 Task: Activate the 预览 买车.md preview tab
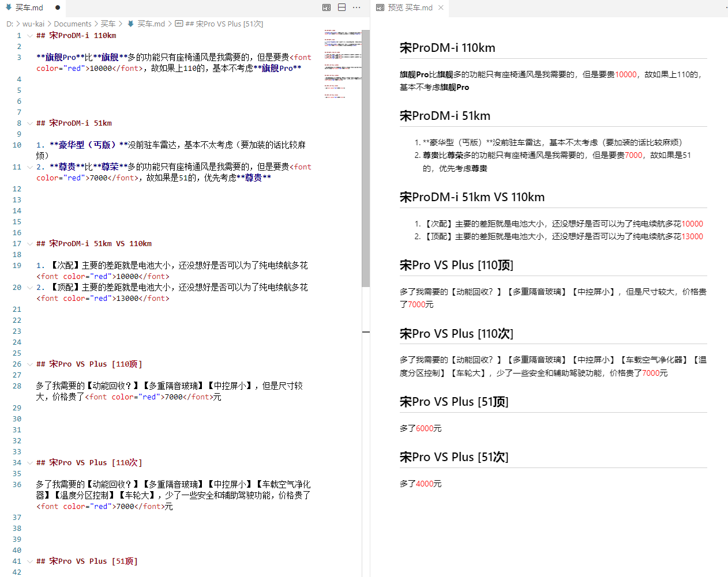coord(410,7)
